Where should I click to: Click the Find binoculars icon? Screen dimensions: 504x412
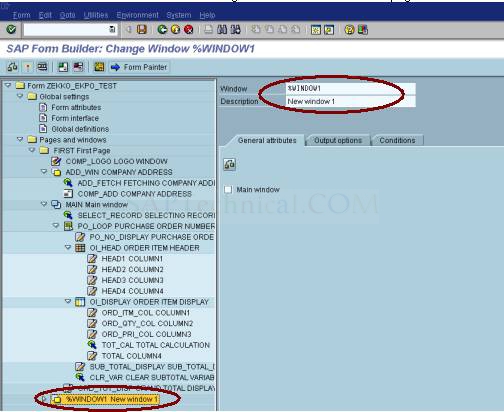[222, 30]
